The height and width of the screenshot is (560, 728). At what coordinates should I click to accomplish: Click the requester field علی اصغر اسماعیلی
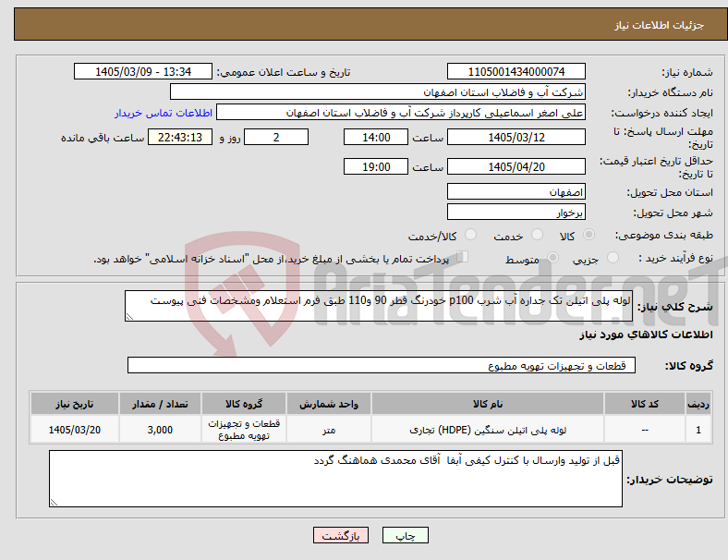(x=401, y=113)
